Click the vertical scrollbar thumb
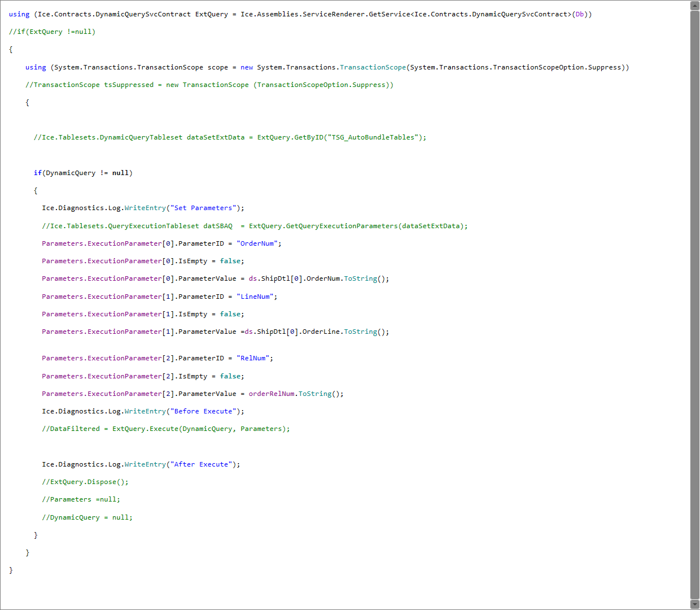700x610 pixels. pyautogui.click(x=695, y=305)
